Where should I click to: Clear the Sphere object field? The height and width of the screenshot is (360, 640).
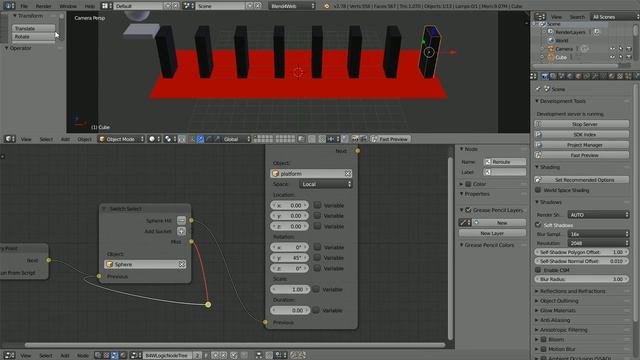pos(182,264)
